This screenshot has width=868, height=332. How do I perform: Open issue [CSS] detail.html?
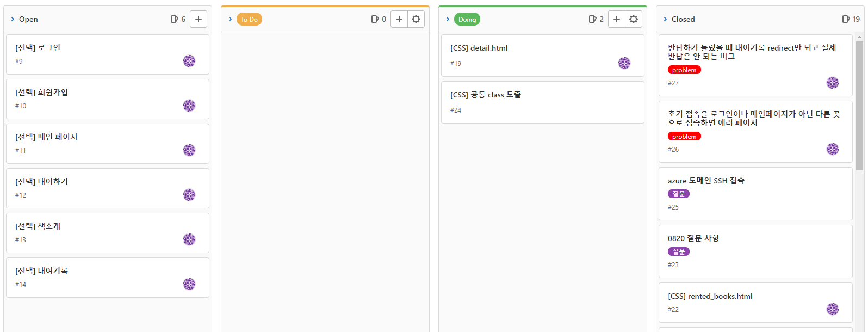pos(479,48)
